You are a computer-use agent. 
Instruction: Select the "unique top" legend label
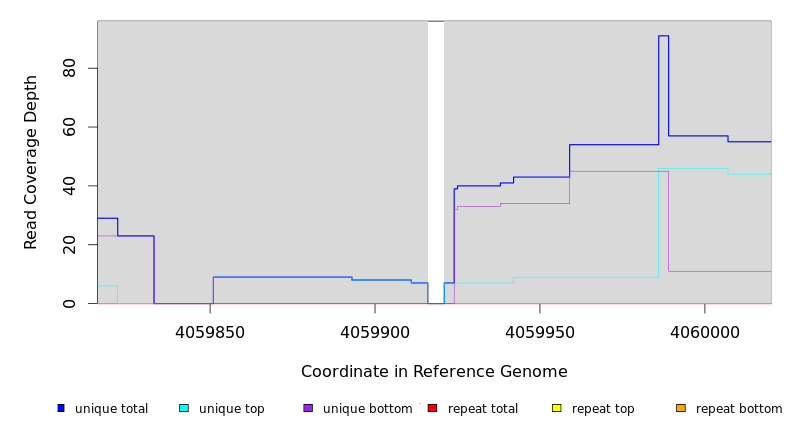click(x=231, y=409)
